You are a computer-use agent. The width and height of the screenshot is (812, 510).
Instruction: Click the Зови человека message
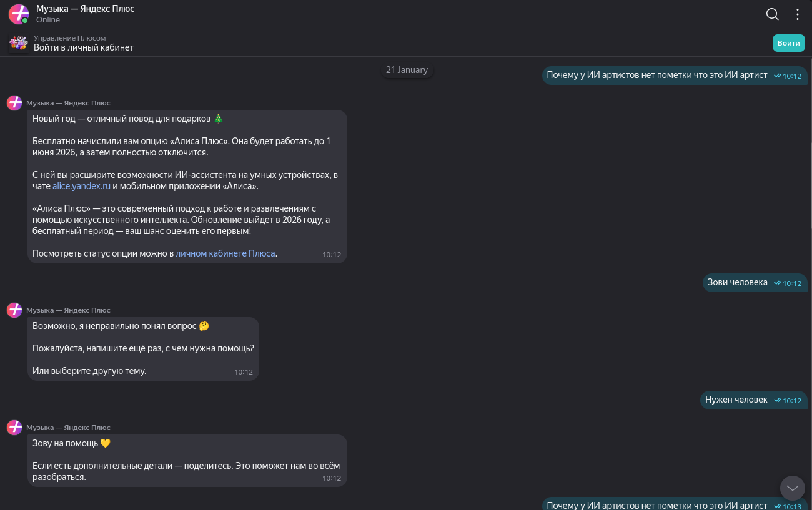coord(755,282)
